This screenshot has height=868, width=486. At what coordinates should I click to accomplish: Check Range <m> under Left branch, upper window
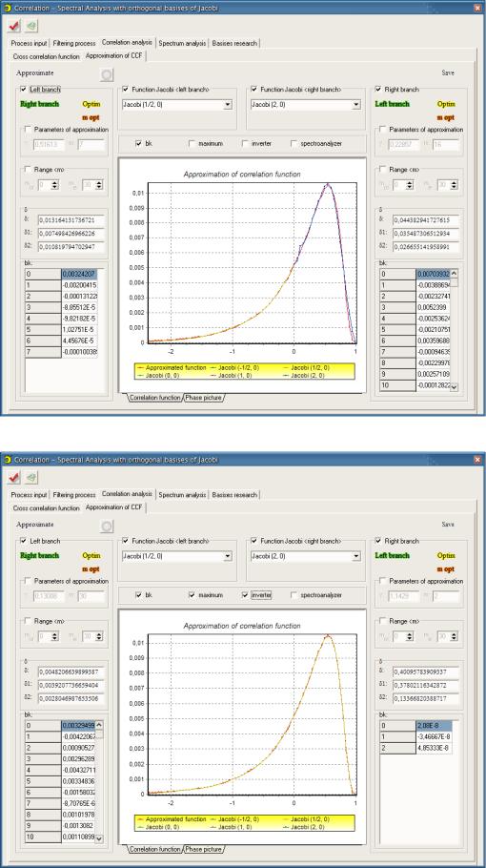coord(28,170)
